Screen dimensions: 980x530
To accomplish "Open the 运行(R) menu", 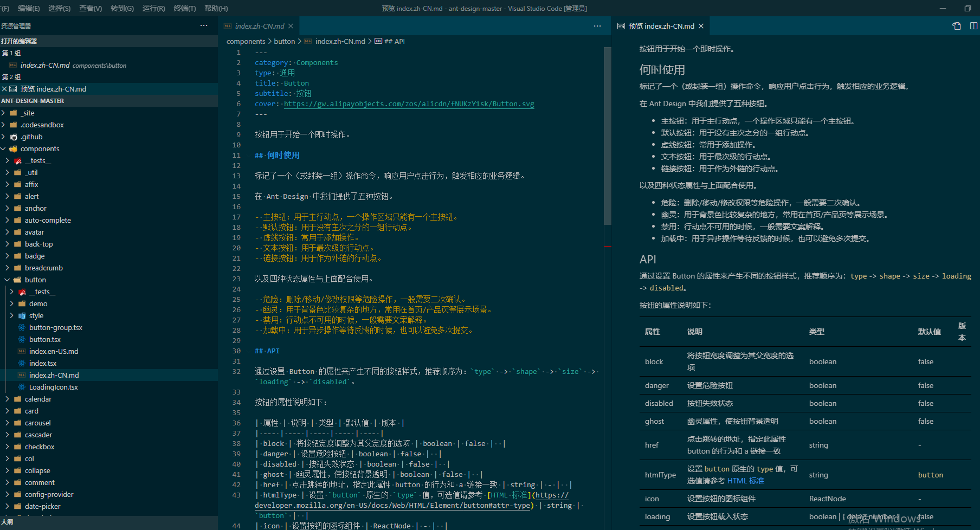I will [x=153, y=8].
